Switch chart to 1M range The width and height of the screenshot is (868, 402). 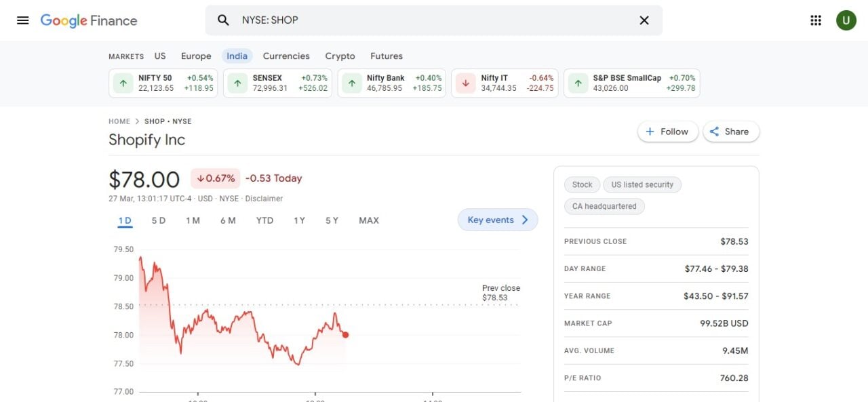(x=193, y=220)
